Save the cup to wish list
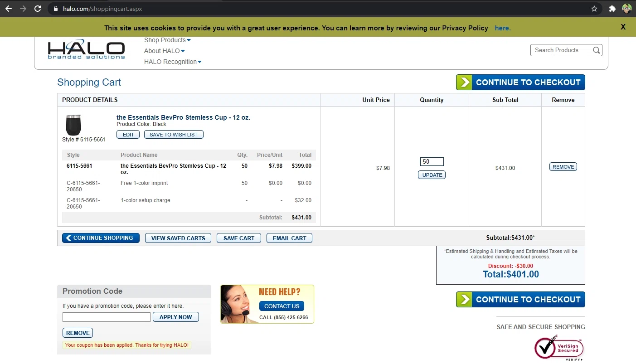Viewport: 636px width, 364px height. [174, 135]
